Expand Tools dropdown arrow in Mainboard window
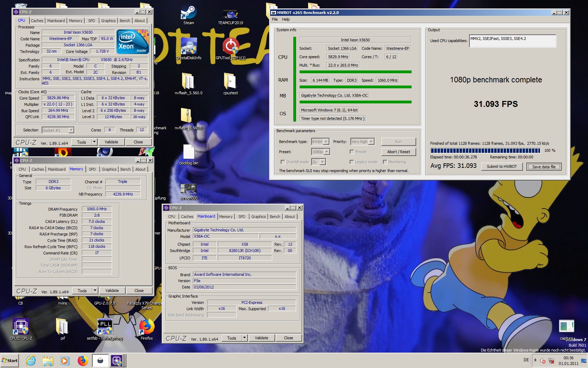Viewport: 588px width, 368px height. [x=244, y=338]
